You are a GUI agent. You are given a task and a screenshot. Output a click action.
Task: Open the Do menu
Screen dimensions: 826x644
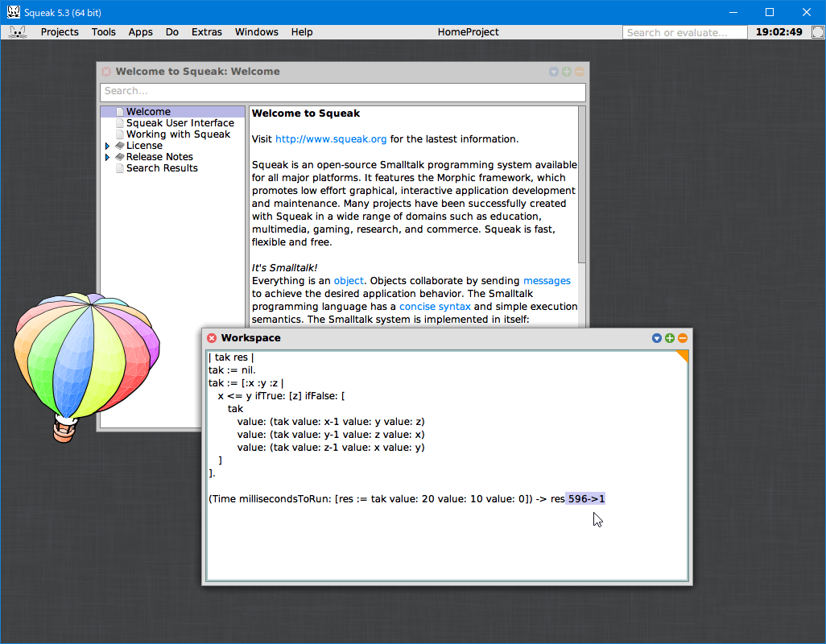[x=172, y=32]
